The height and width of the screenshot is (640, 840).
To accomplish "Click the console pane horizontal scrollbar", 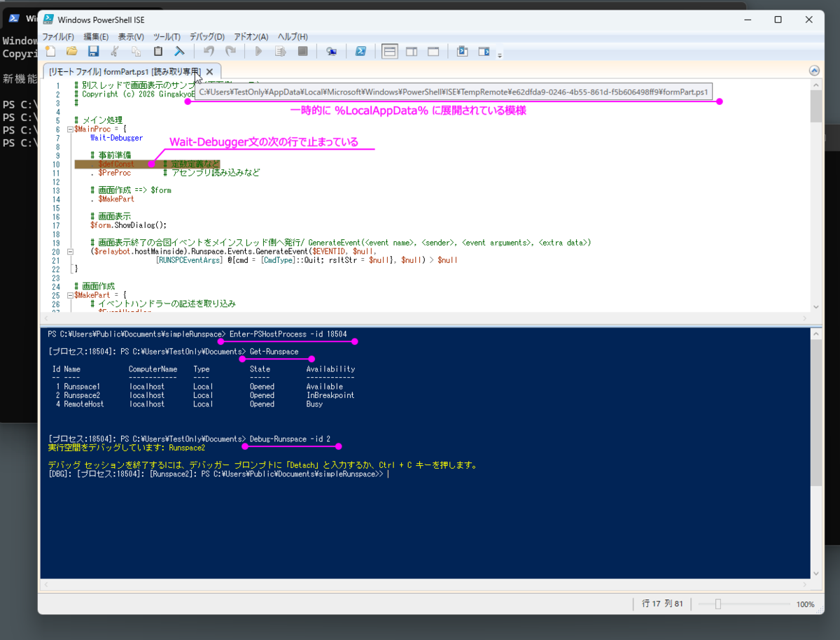I will coord(424,584).
